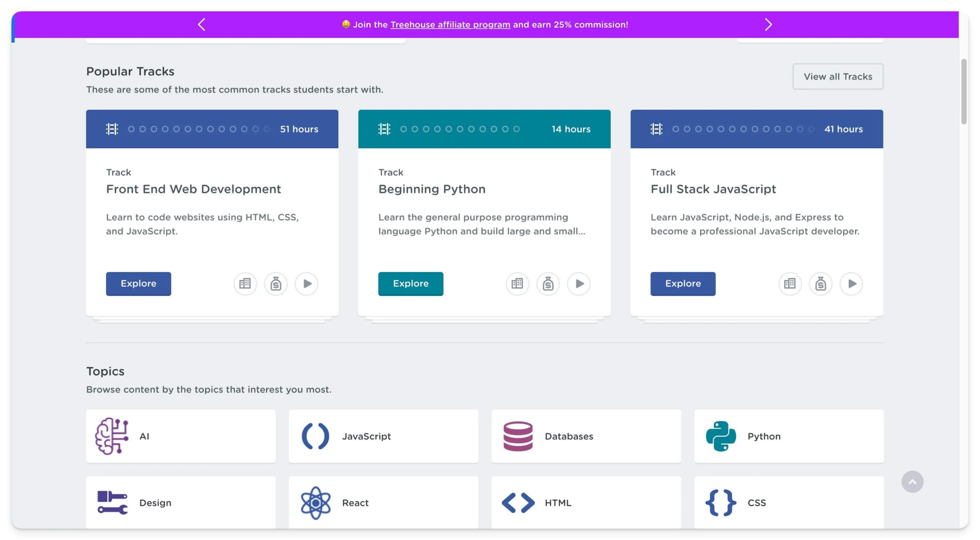Viewport: 980px width, 540px height.
Task: Go back using the banner left arrow
Action: [x=201, y=24]
